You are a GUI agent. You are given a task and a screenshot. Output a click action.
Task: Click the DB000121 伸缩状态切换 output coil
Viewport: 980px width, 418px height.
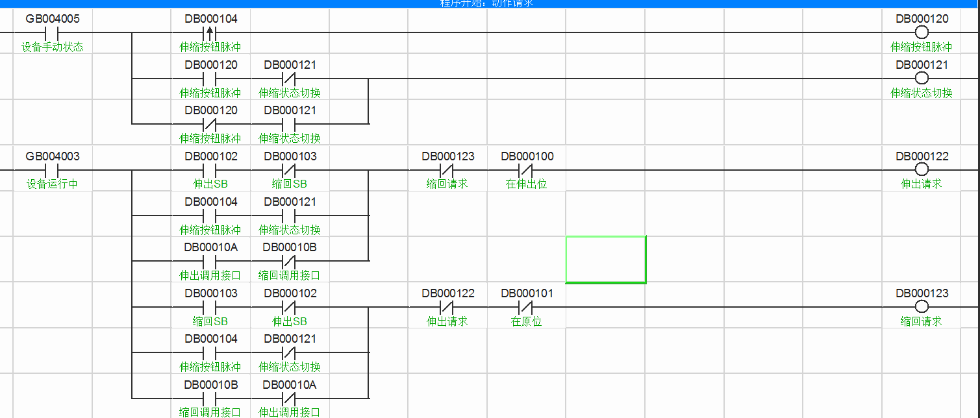(921, 79)
